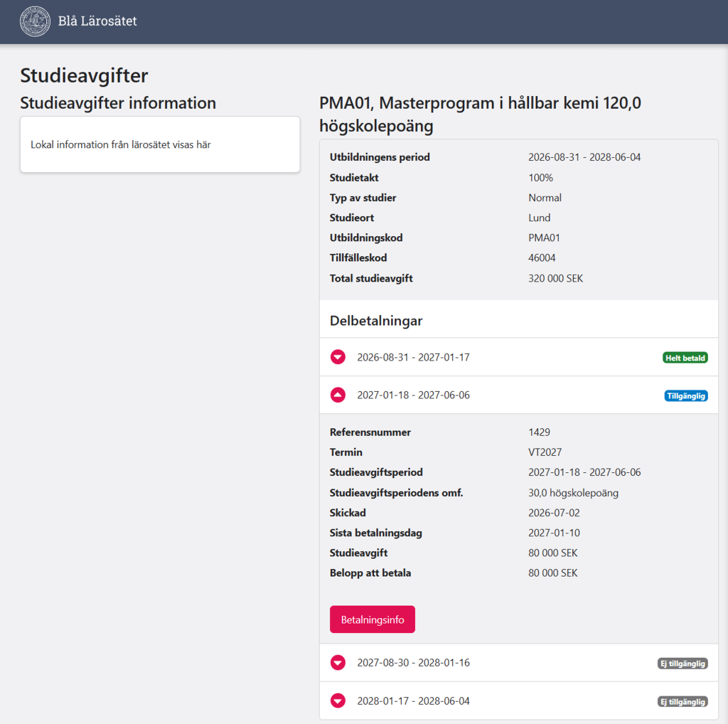Click the blue Tillgänglig status badge
728x724 pixels.
(x=686, y=395)
